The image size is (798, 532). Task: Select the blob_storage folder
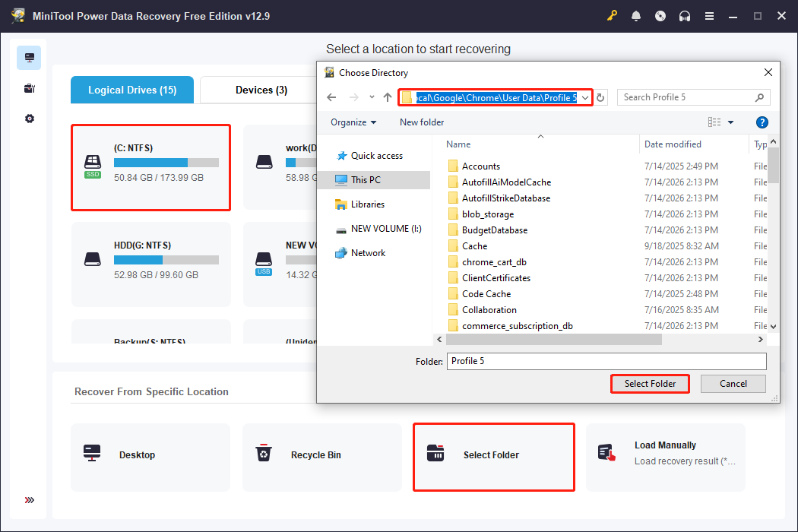pyautogui.click(x=487, y=214)
